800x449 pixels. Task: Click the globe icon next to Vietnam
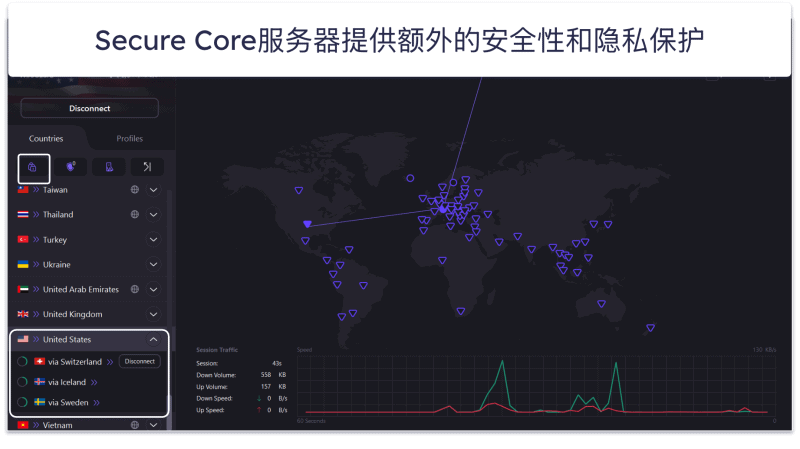coord(135,425)
